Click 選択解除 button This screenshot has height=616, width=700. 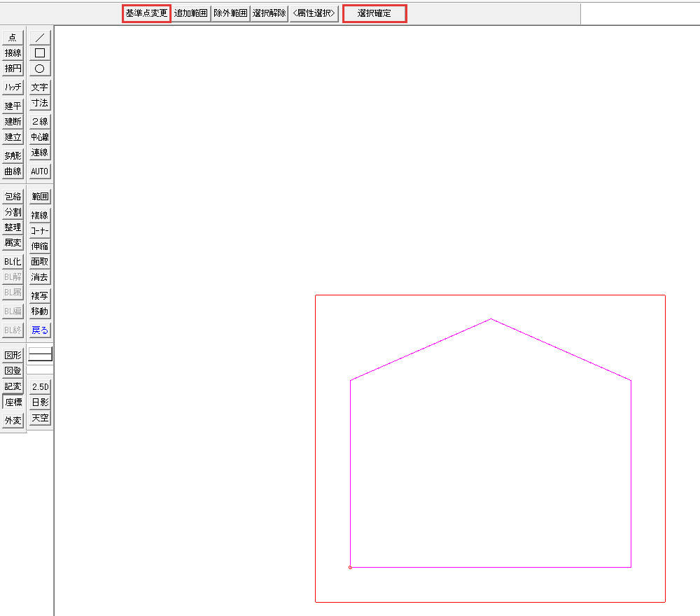(269, 13)
